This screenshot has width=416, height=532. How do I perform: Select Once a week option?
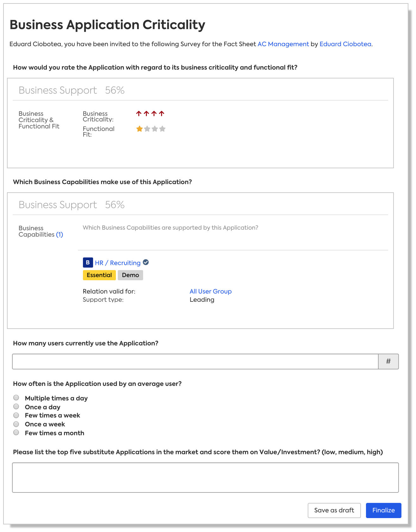coord(16,424)
